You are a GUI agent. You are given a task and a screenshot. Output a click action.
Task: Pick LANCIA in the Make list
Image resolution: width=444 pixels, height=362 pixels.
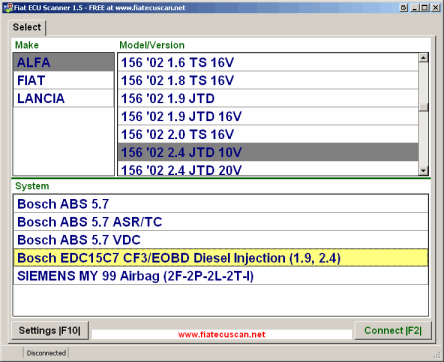pos(63,98)
